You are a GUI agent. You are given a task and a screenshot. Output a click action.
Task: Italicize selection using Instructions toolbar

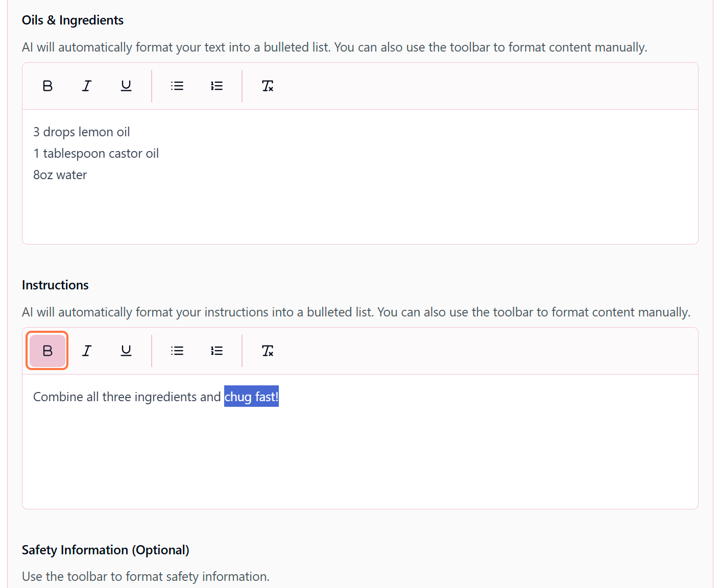[87, 351]
